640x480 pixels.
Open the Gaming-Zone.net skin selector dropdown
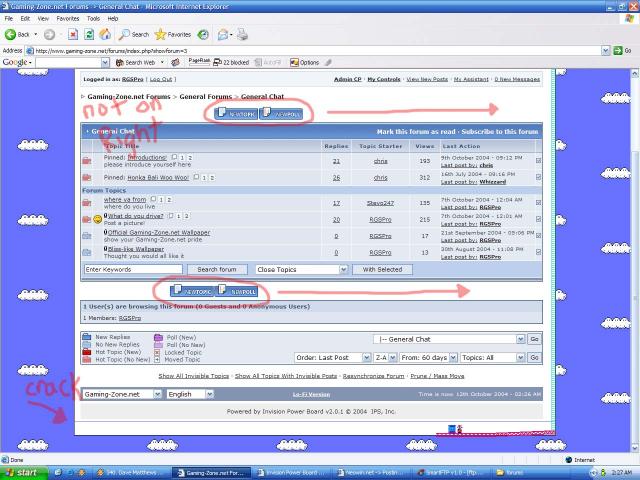click(122, 394)
